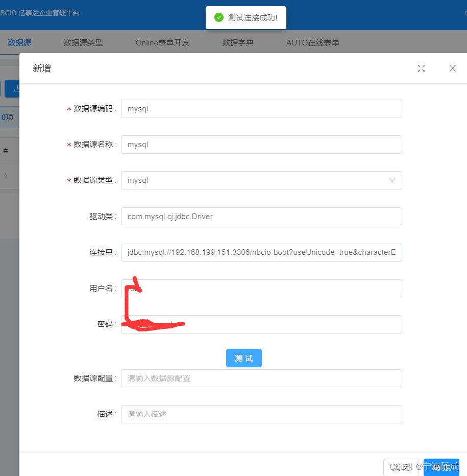Click the 连接串 JDBC URL field
Viewport: 467px width, 476px height.
261,253
